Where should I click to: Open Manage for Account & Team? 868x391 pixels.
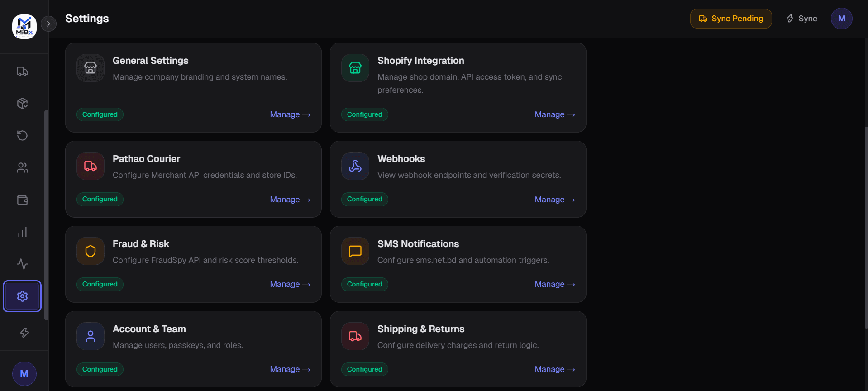[x=290, y=369]
